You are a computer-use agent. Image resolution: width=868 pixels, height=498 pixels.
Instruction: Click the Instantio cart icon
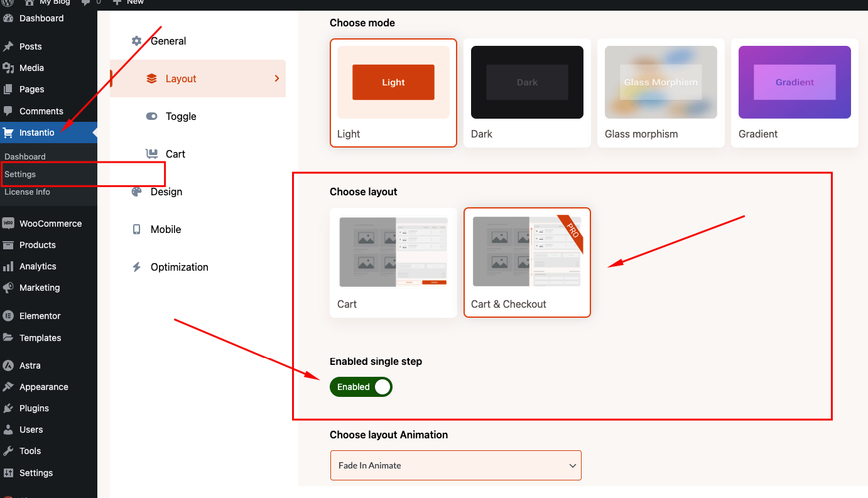click(x=8, y=133)
